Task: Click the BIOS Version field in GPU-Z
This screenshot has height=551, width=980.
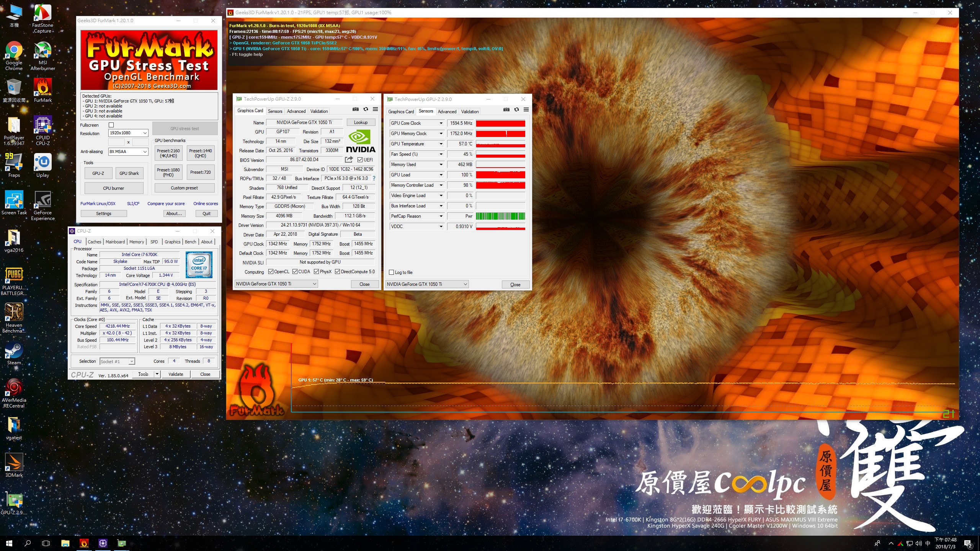Action: 304,160
